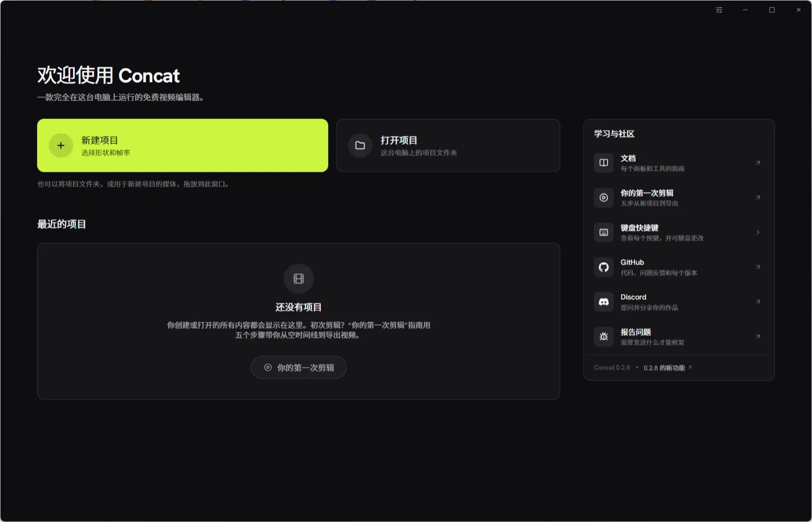Click the 还没有项目 empty-state title
The height and width of the screenshot is (522, 812).
pyautogui.click(x=299, y=307)
